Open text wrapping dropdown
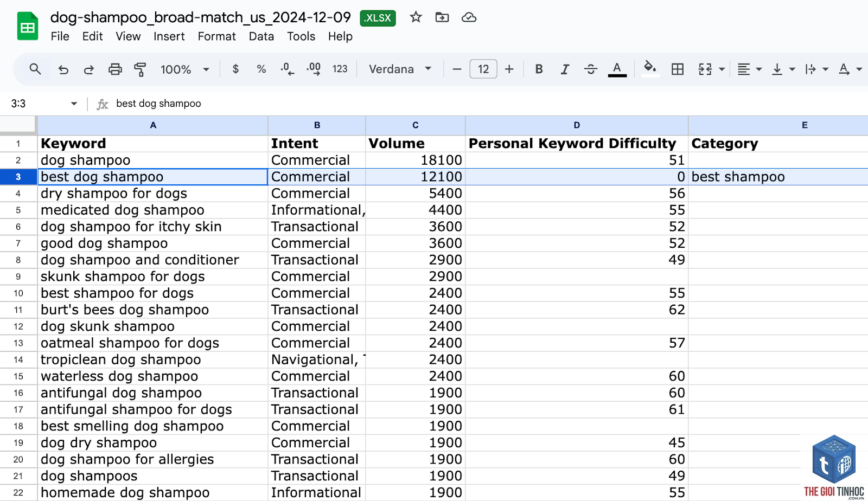 pos(816,69)
